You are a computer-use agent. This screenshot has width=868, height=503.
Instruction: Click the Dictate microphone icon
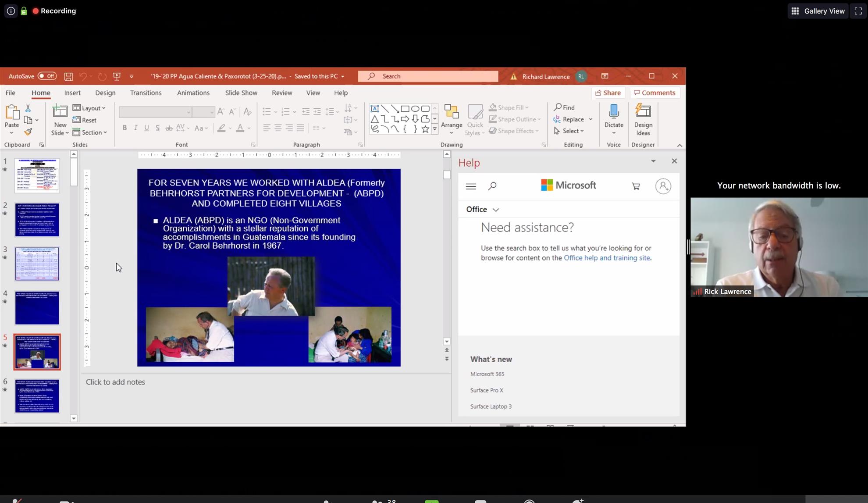[x=614, y=112]
